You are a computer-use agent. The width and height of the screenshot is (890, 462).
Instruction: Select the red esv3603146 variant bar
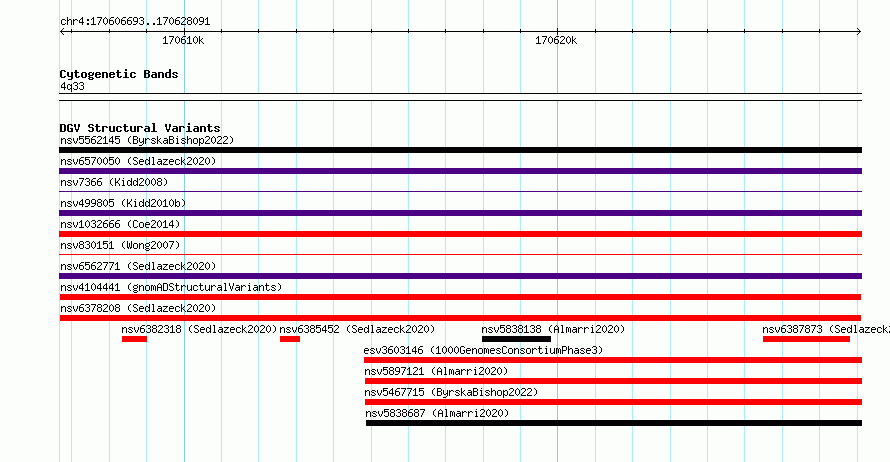[613, 360]
